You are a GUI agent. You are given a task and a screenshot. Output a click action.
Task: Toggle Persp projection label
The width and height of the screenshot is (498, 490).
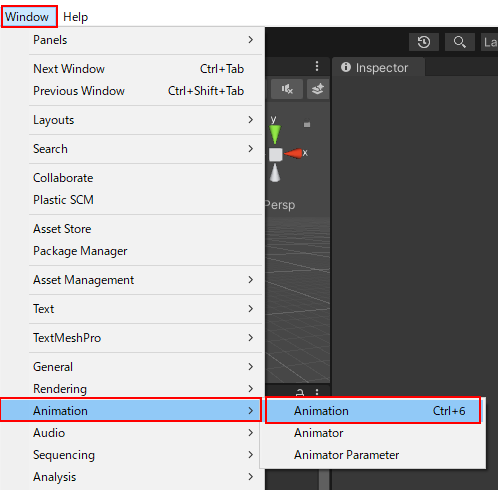[280, 204]
